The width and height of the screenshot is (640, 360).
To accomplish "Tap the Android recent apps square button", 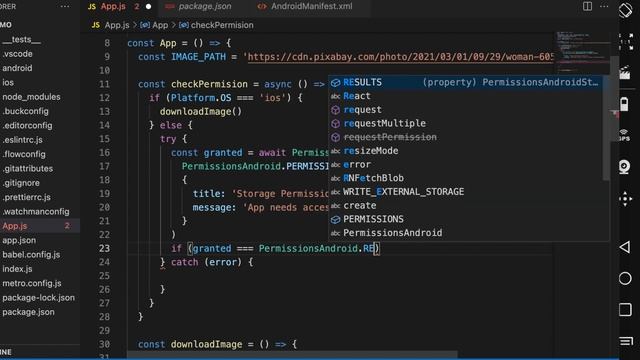I will coord(625,309).
